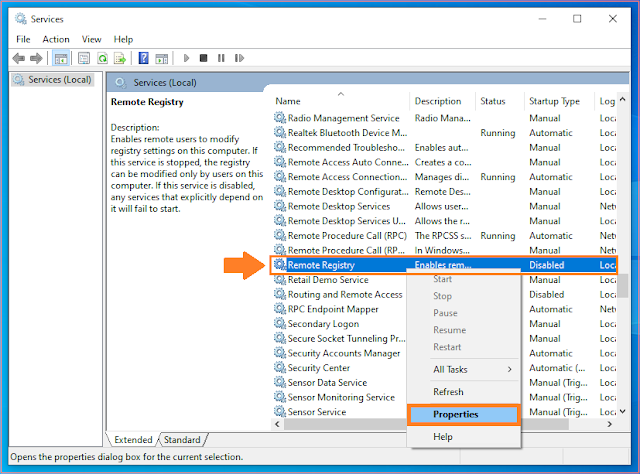Click gear icon beside Secondary Logon
The height and width of the screenshot is (474, 640).
(x=280, y=324)
